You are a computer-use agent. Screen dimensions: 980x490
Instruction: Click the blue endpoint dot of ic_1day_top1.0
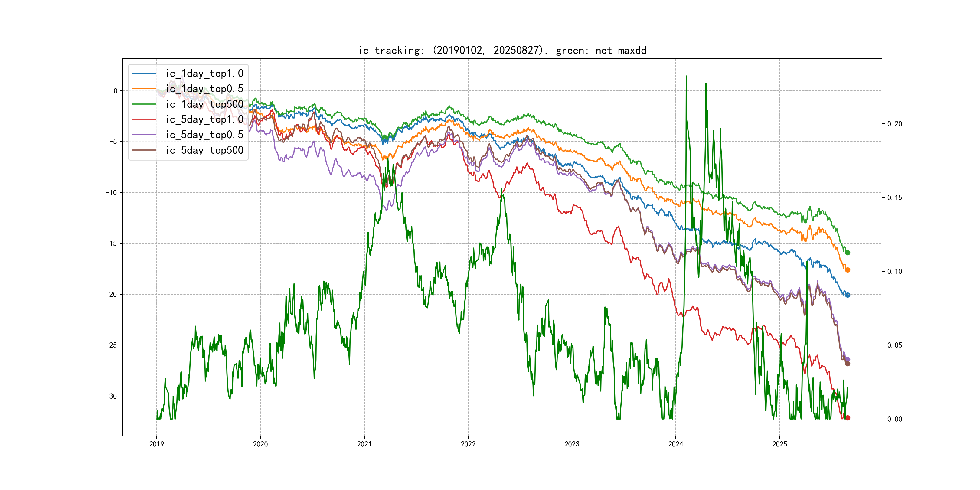[x=847, y=295]
